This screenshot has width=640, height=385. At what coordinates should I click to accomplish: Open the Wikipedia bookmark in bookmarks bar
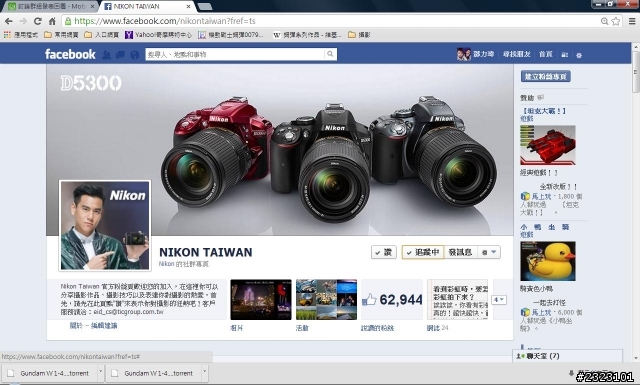307,35
